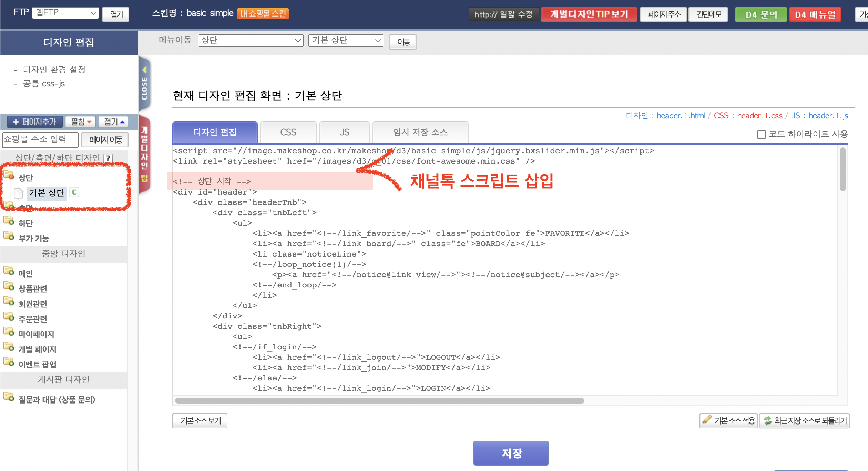868x471 pixels.
Task: Enable 코드 하이라이트 사용 checkbox
Action: click(761, 134)
